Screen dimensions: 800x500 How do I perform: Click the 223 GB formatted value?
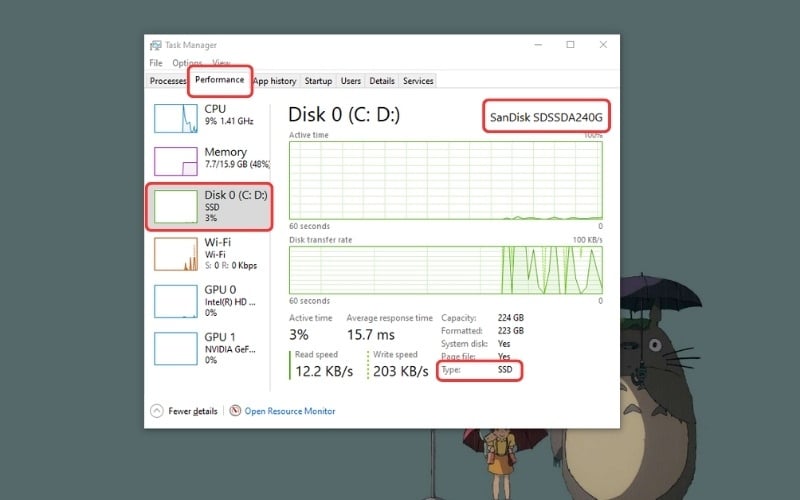[x=511, y=331]
